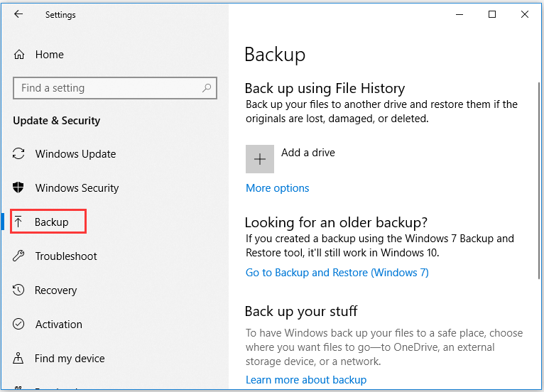544x392 pixels.
Task: Focus the Find a setting search box
Action: coord(107,88)
